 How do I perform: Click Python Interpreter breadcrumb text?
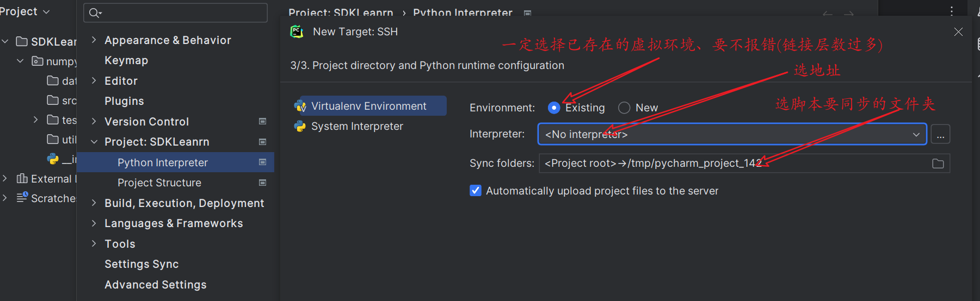click(463, 12)
